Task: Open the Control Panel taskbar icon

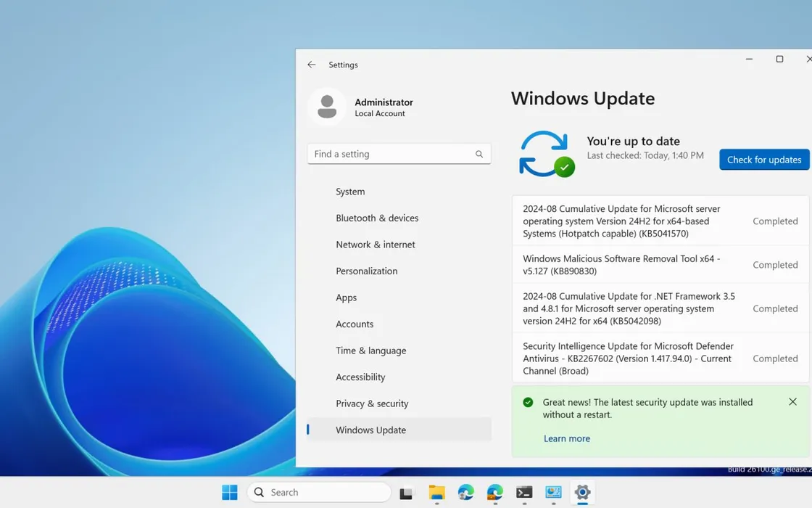Action: point(553,492)
